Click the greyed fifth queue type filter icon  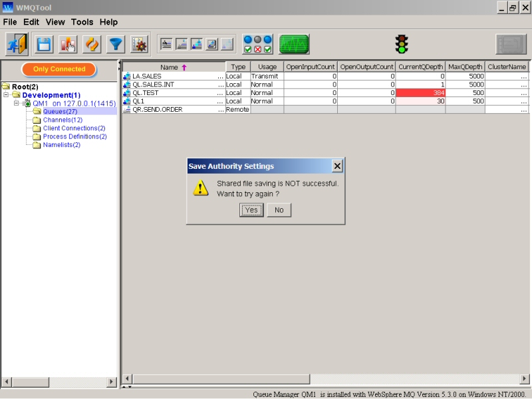pyautogui.click(x=227, y=44)
